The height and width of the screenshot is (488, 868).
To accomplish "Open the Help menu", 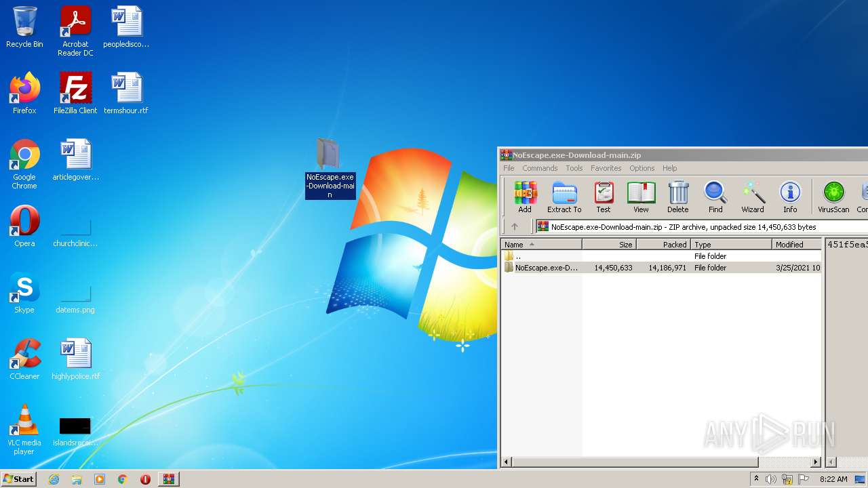I will coord(669,168).
